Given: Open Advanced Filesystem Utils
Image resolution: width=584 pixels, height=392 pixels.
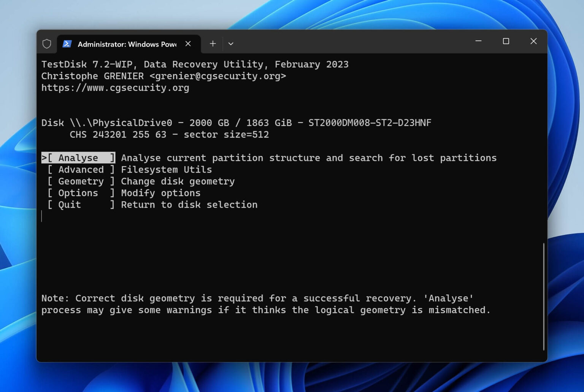Looking at the screenshot, I should tap(80, 169).
